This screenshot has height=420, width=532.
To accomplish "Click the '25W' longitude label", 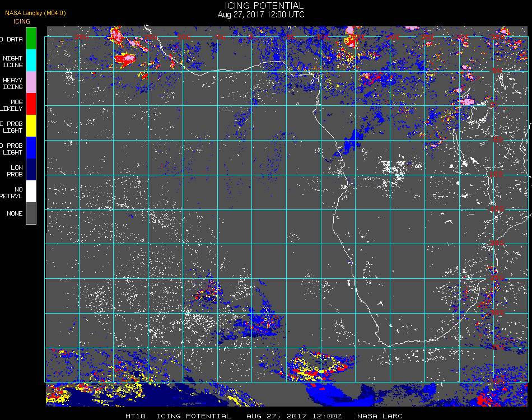I will [81, 36].
